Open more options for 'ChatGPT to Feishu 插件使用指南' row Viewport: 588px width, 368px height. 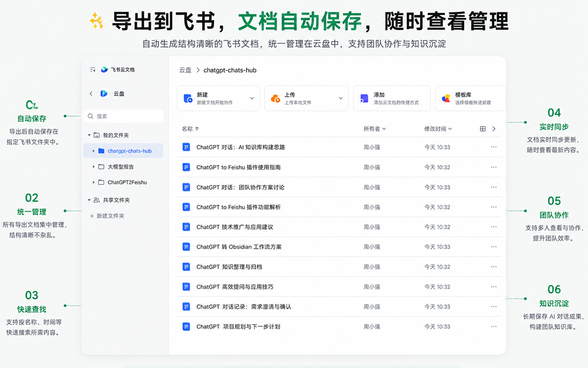(494, 167)
